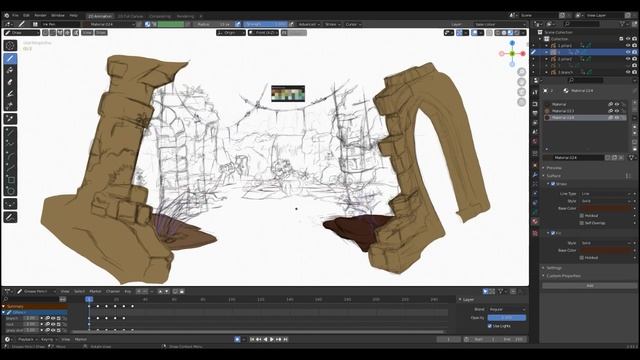The width and height of the screenshot is (640, 360).
Task: Open the Advanced brush settings dropdown
Action: click(x=309, y=24)
